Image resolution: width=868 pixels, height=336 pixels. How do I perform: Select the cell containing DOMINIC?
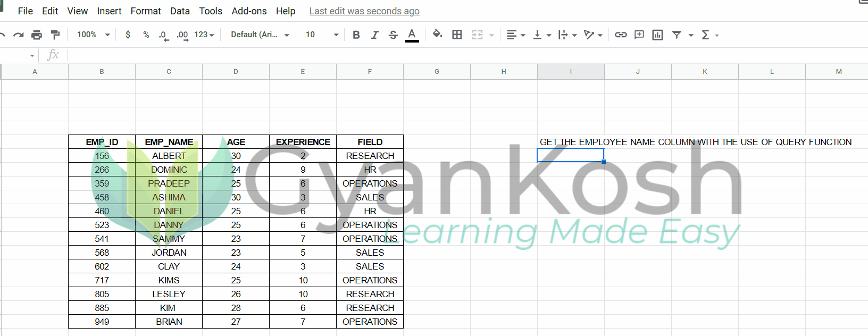click(169, 170)
